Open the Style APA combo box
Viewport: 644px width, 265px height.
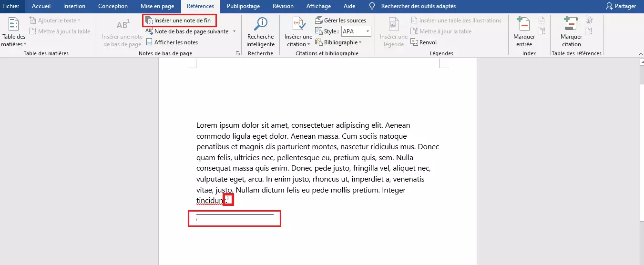pyautogui.click(x=356, y=31)
